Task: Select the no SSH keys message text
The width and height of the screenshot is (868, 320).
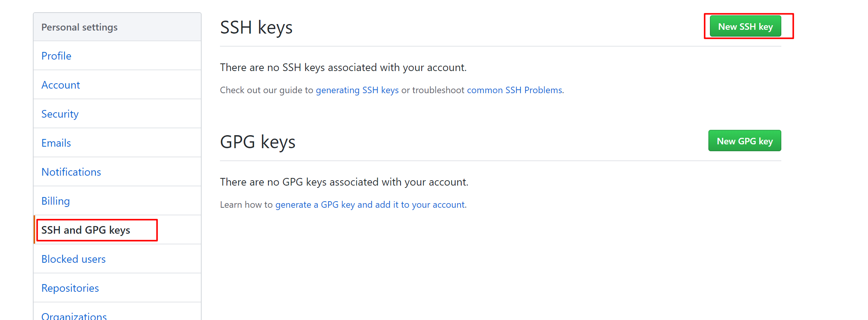Action: coord(343,67)
